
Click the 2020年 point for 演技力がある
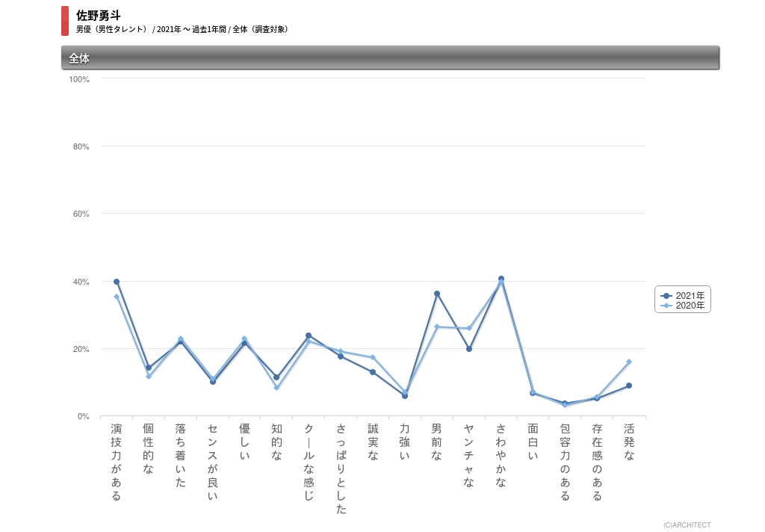pos(117,297)
